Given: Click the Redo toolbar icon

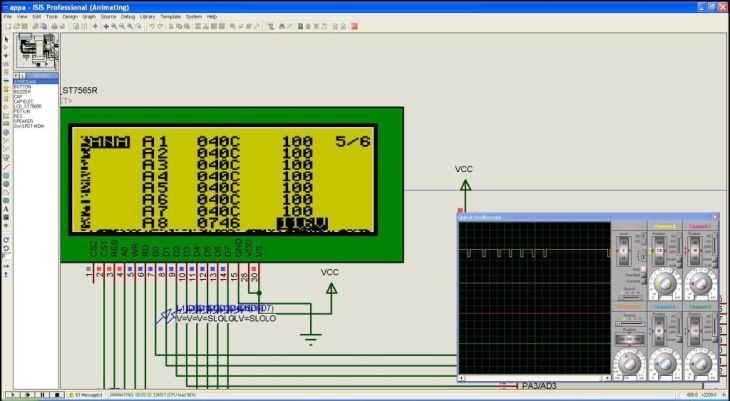Looking at the screenshot, I should click(x=160, y=27).
